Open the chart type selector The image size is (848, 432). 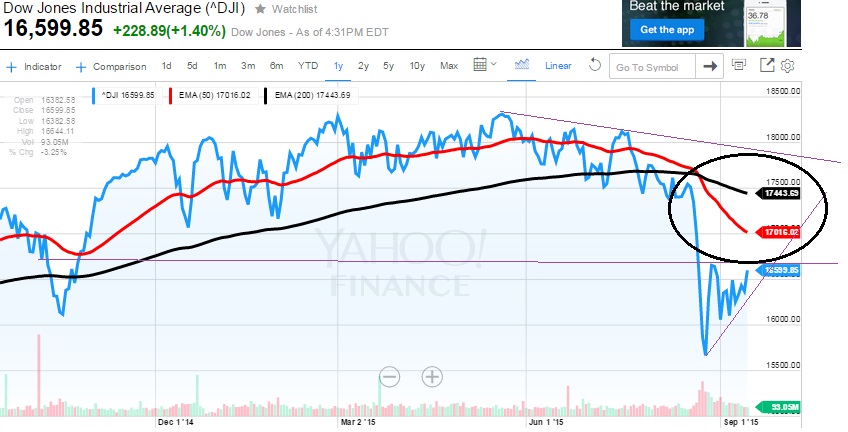[521, 66]
